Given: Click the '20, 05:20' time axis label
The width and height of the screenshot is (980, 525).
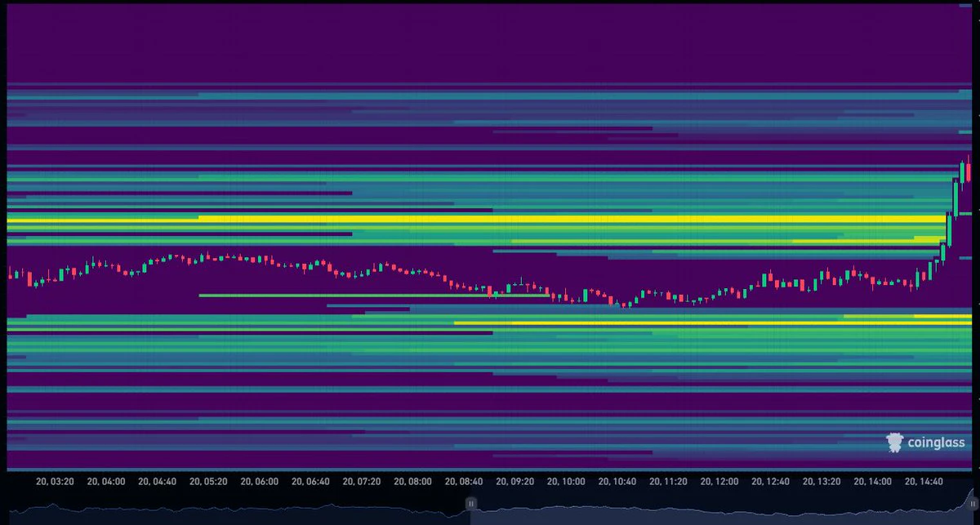Looking at the screenshot, I should (210, 482).
